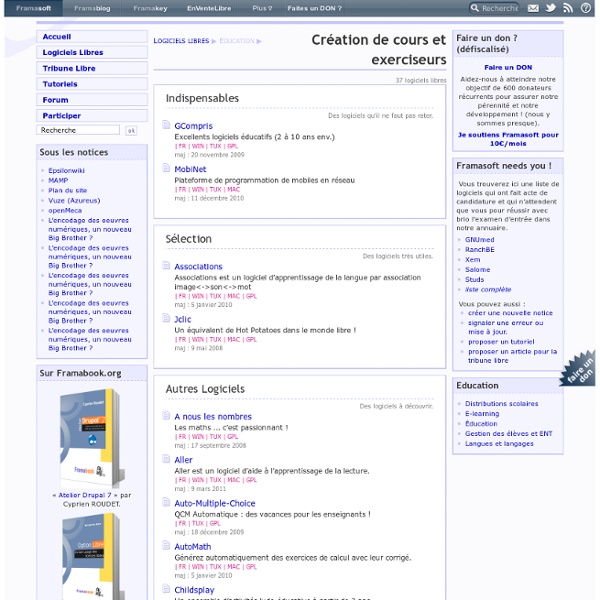Open Framasoft tab in top bar
This screenshot has width=600, height=600.
click(33, 8)
